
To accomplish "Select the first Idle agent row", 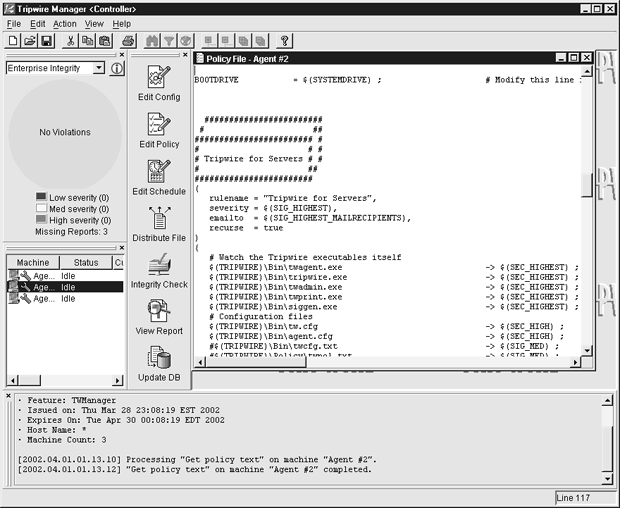I will 65,276.
